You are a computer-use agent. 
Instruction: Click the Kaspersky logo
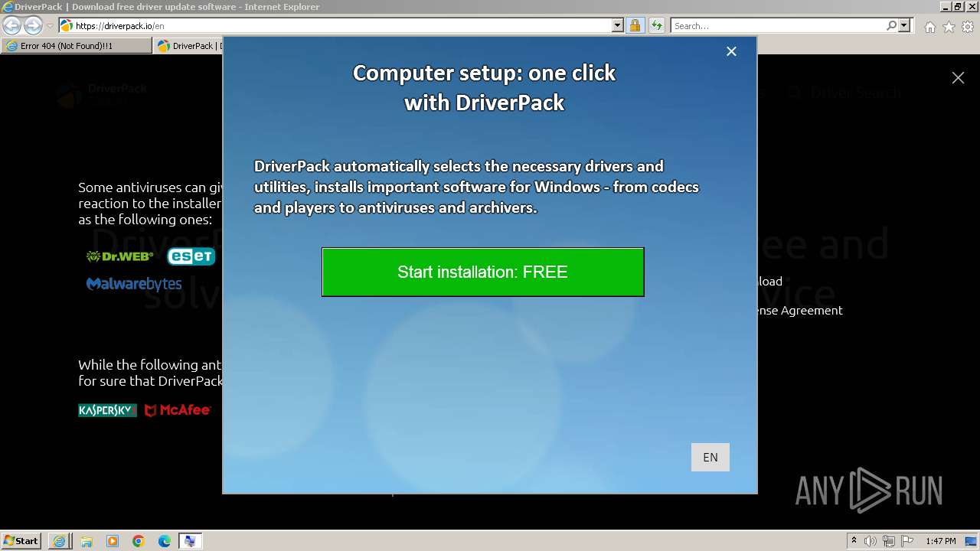click(x=107, y=410)
